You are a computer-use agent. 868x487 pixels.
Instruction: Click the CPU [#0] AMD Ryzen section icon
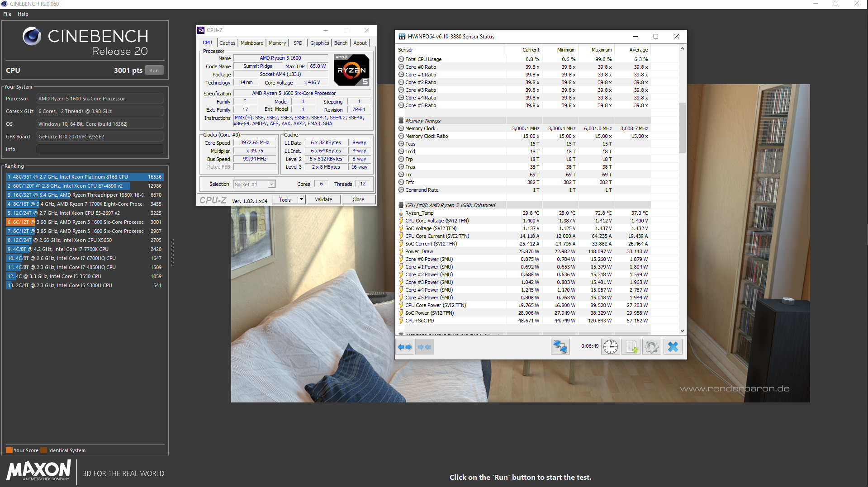click(401, 205)
